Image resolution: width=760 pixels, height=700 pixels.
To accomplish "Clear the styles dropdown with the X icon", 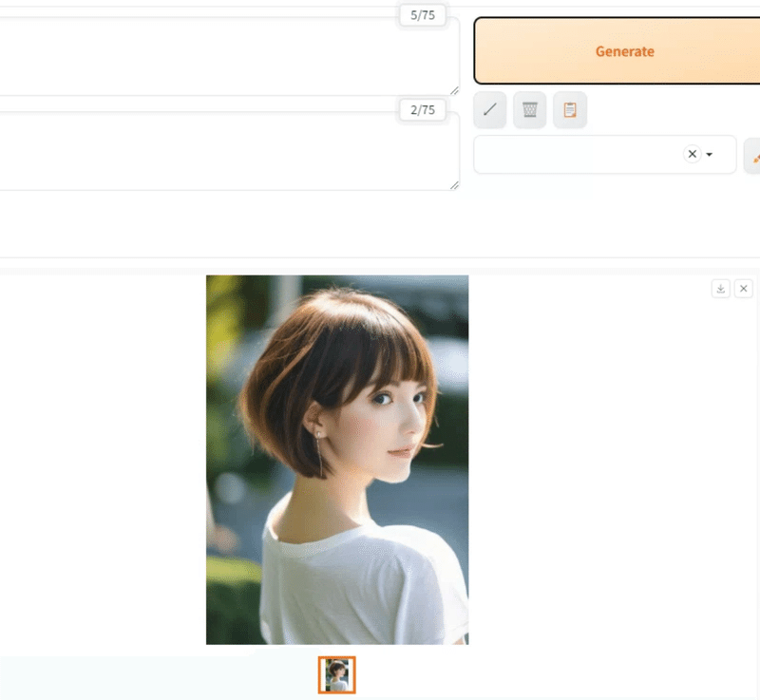I will [693, 154].
